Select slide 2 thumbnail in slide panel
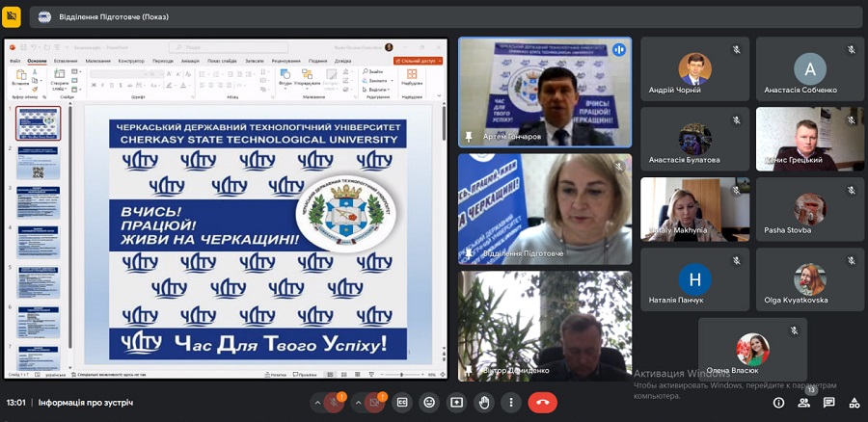 (39, 163)
